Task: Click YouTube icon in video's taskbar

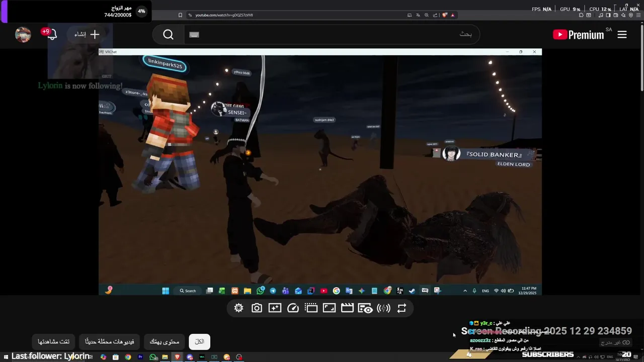Action: [x=324, y=291]
